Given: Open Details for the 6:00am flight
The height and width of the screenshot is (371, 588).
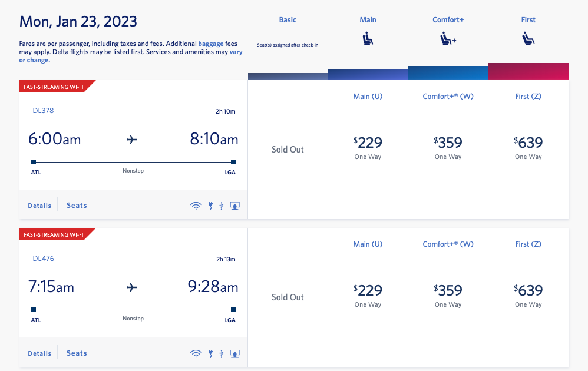Looking at the screenshot, I should tap(39, 206).
